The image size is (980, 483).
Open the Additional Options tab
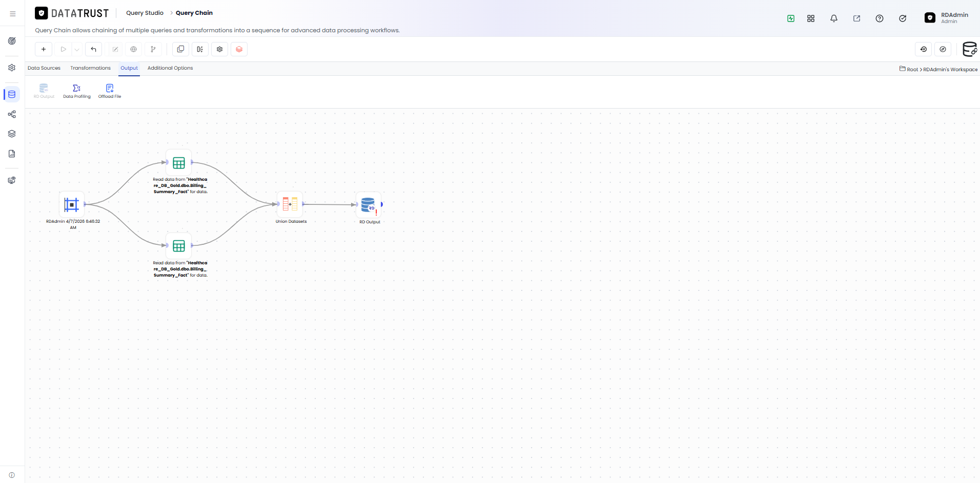coord(170,68)
